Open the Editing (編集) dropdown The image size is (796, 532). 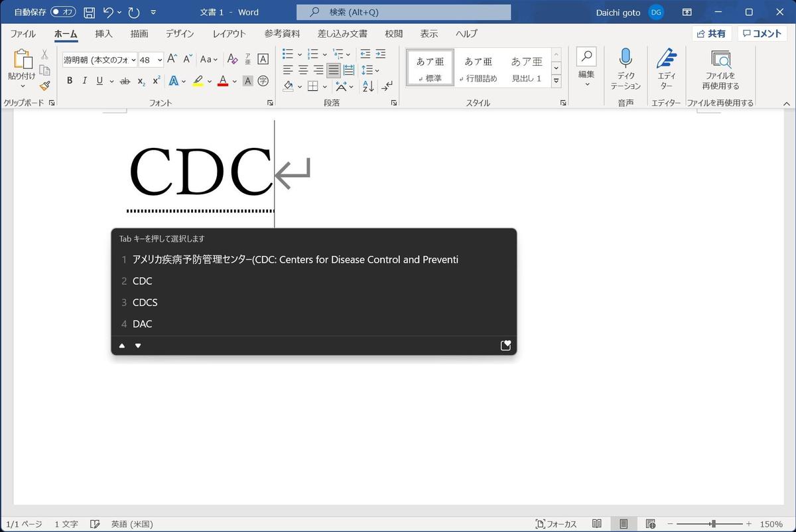(x=586, y=68)
